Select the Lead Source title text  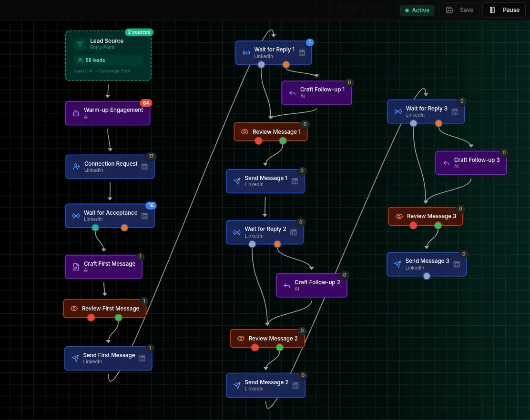point(107,41)
